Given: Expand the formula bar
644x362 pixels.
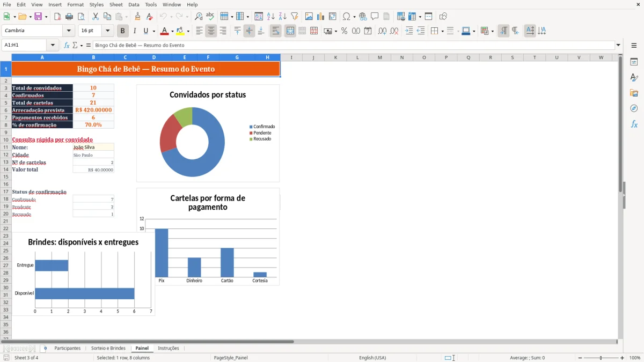Looking at the screenshot, I should pos(619,45).
